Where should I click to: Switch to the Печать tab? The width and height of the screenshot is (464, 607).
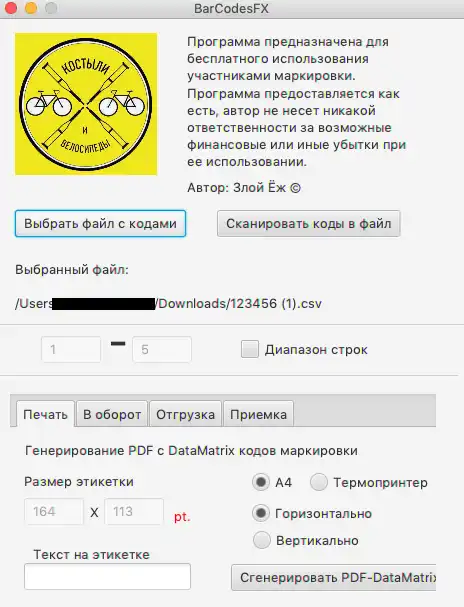[x=45, y=414]
